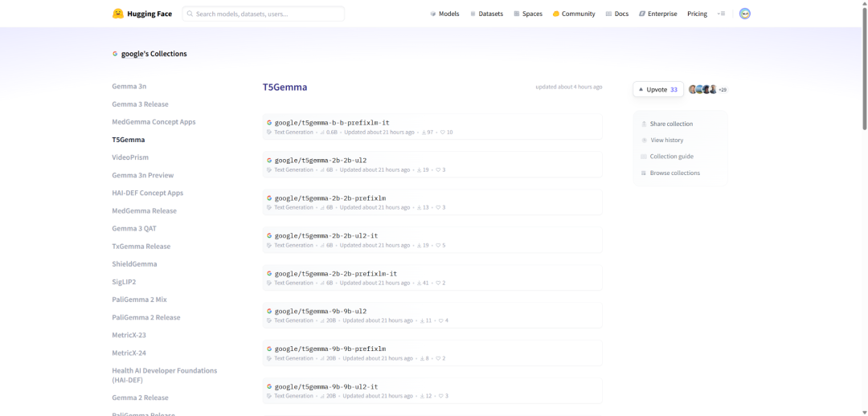Select the MedGemma Concept Apps collection
This screenshot has width=868, height=416.
(154, 122)
